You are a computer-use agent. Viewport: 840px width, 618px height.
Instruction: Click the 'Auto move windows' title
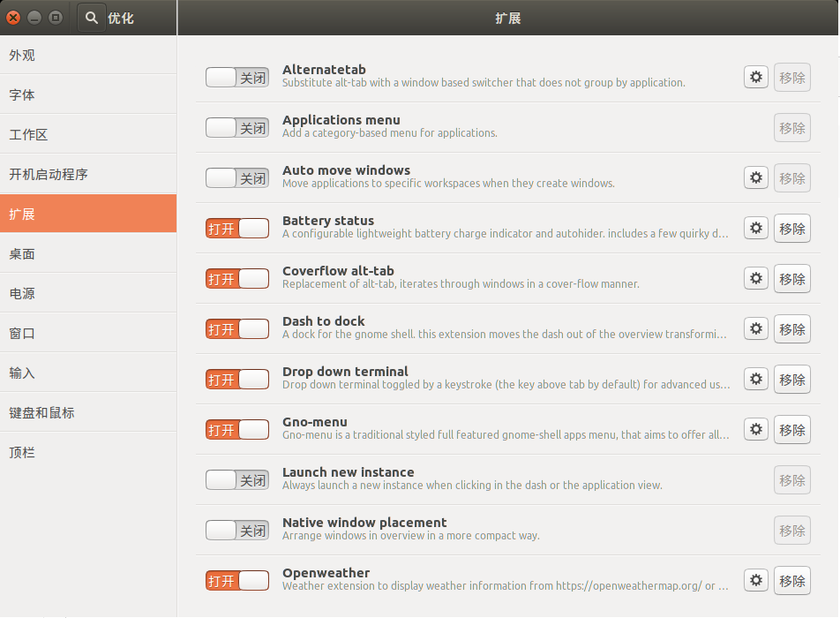(346, 170)
